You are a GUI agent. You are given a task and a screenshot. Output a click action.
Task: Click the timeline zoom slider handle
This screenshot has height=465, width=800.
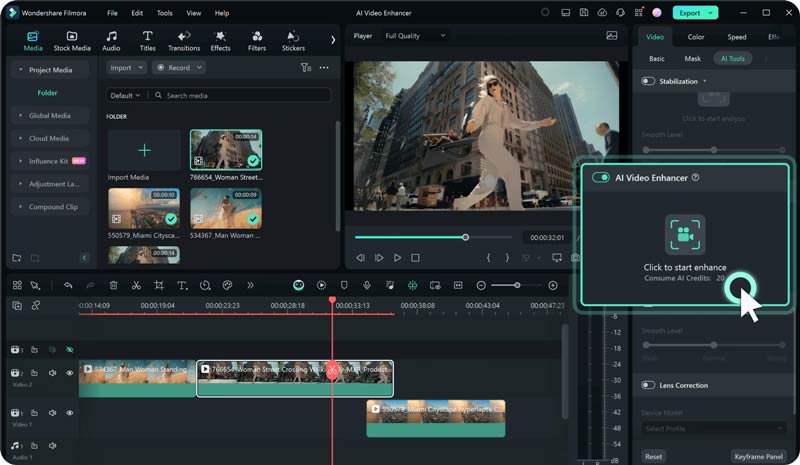(x=517, y=285)
